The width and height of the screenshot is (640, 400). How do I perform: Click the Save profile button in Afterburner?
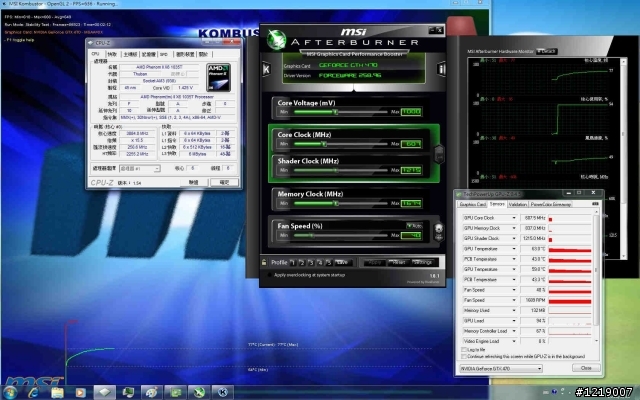coord(343,262)
